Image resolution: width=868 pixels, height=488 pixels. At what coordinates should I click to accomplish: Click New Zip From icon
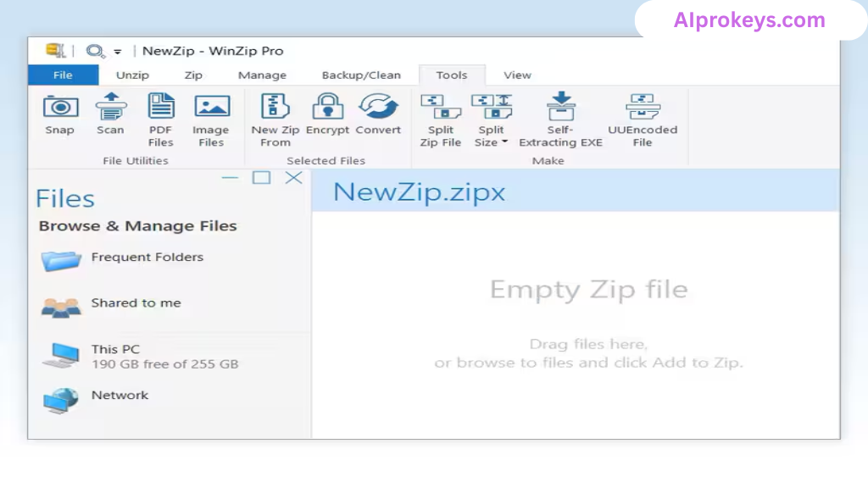[275, 106]
